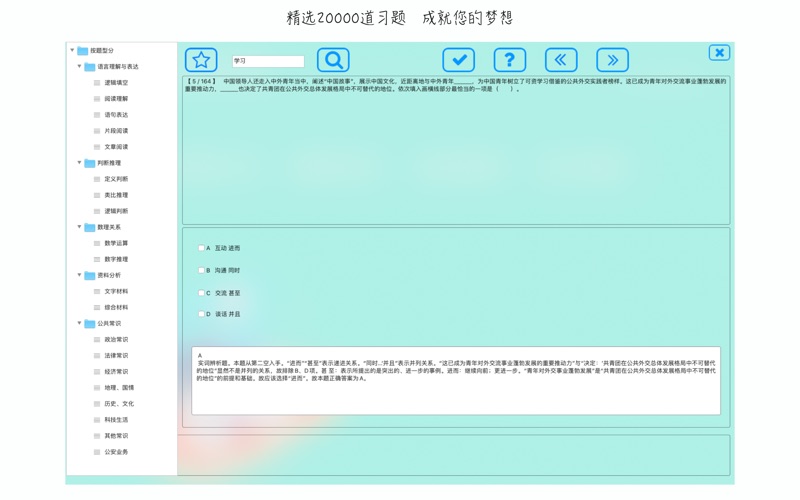Open the 数字推理 category
Image resolution: width=800 pixels, height=500 pixels.
[116, 259]
